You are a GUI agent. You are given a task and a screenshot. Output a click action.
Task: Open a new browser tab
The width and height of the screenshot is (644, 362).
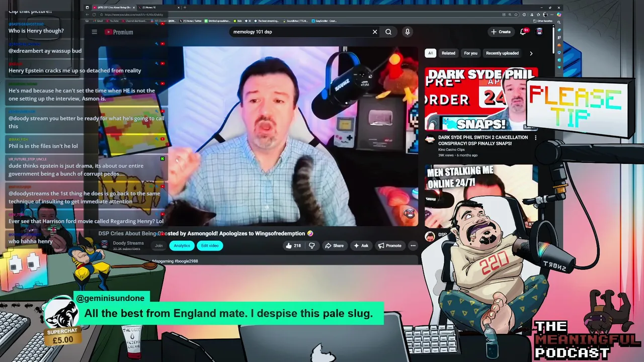pos(185,8)
